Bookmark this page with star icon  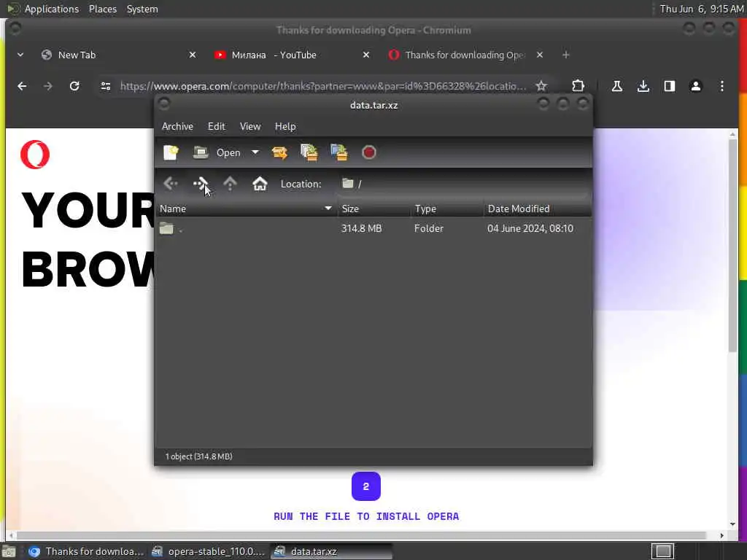541,86
